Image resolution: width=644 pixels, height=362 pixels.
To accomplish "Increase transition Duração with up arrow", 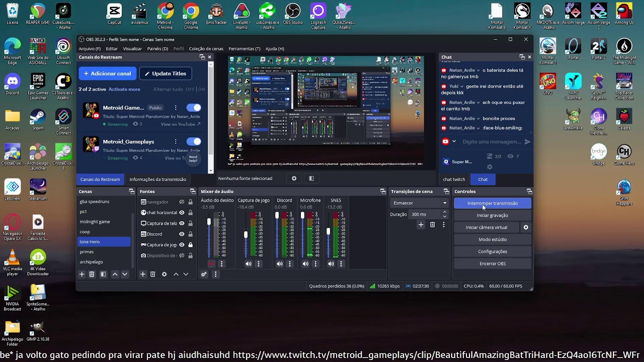I will pyautogui.click(x=444, y=212).
